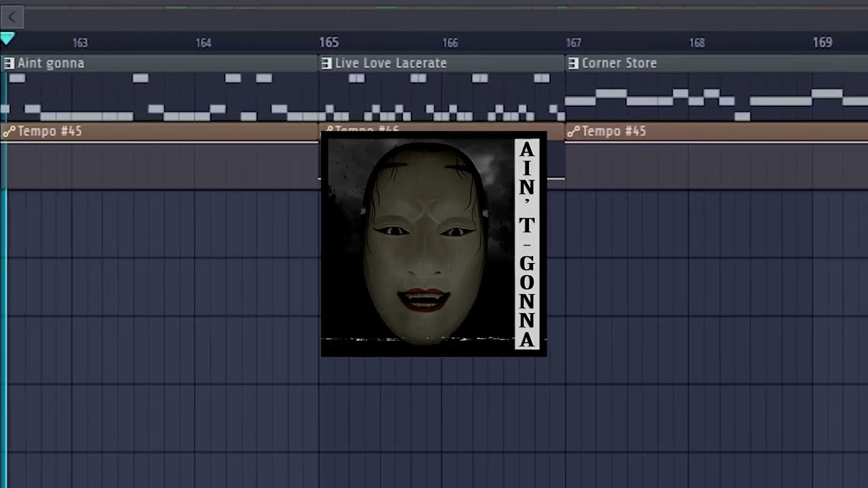868x488 pixels.
Task: Select the "Corner Store" pattern clip title
Action: click(619, 63)
